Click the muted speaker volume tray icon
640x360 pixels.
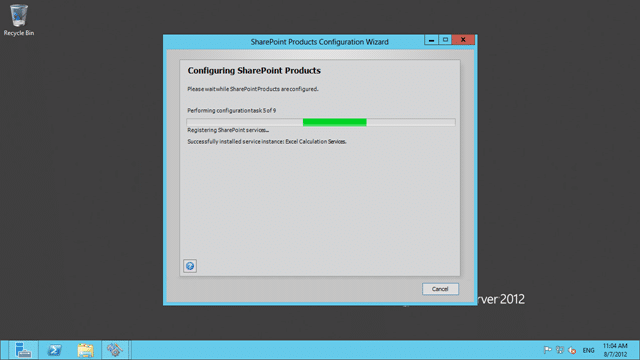click(572, 350)
